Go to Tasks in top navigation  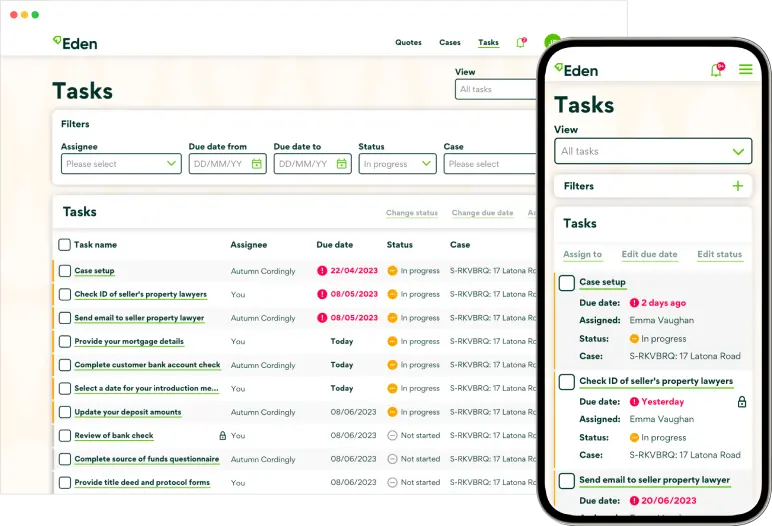click(x=488, y=43)
